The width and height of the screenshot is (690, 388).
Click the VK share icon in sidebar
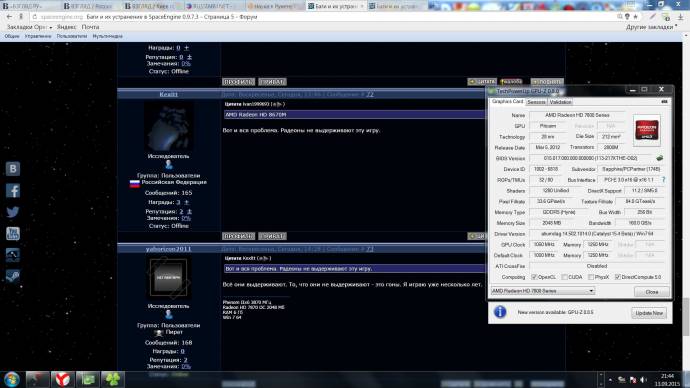[x=13, y=169]
